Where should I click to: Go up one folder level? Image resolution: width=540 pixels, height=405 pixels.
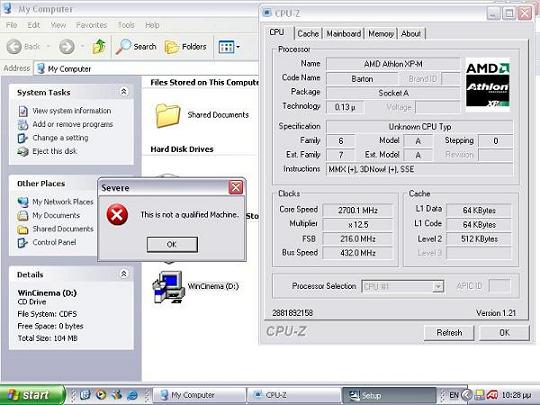(99, 46)
